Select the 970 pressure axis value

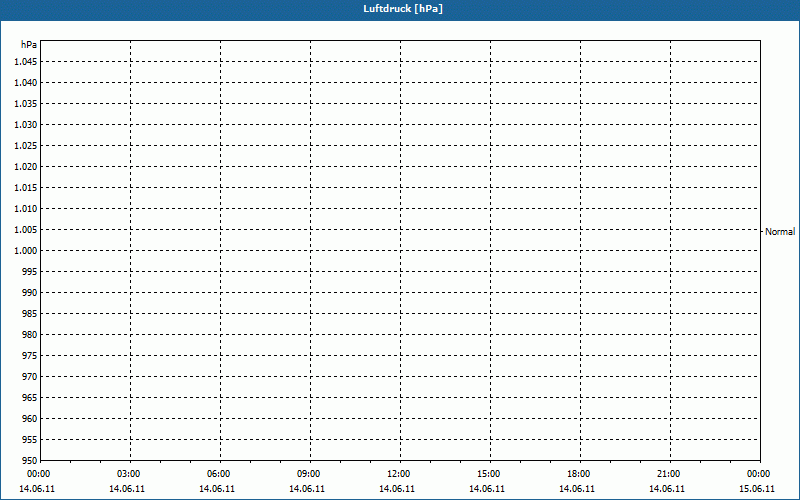click(x=28, y=376)
